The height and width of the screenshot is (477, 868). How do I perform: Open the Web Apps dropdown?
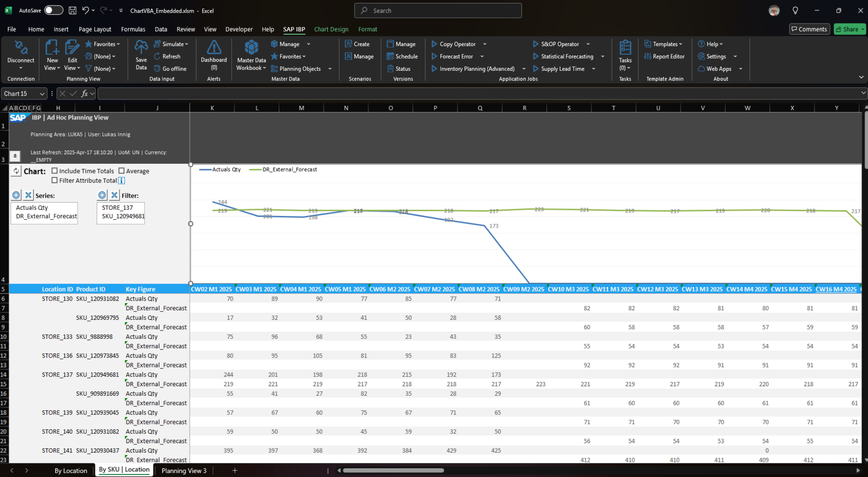click(x=741, y=68)
